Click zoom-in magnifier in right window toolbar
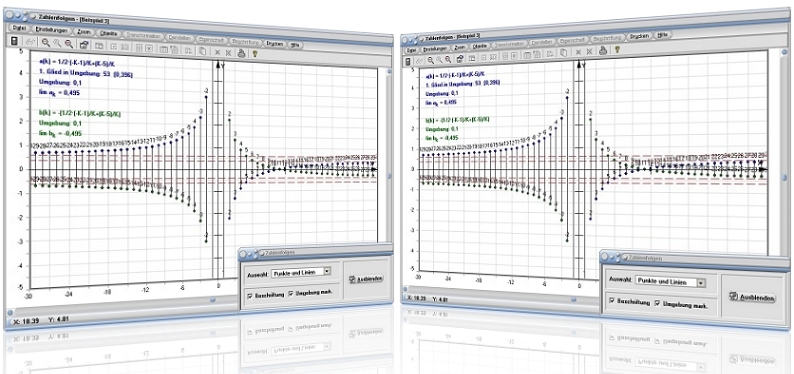 tap(431, 60)
